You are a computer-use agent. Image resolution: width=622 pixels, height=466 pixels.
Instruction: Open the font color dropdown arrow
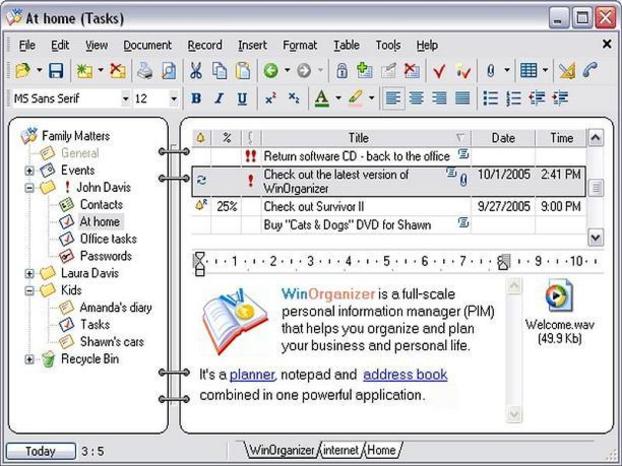click(x=338, y=98)
